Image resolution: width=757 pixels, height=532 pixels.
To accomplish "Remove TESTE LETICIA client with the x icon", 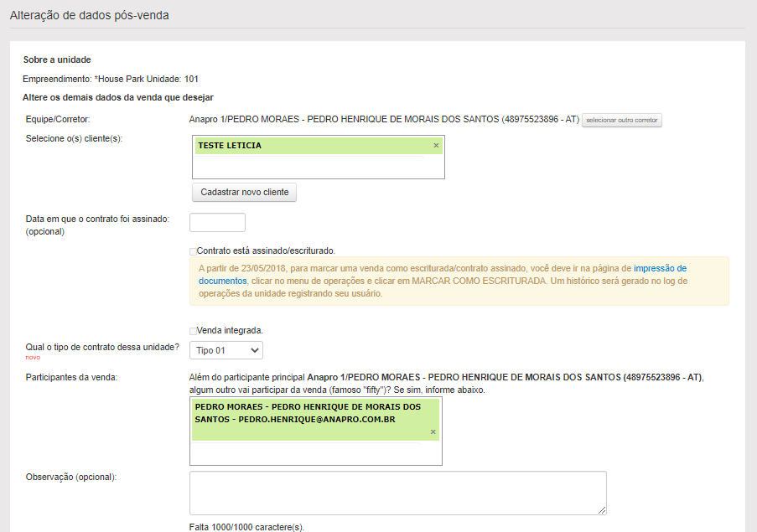I will coord(436,146).
